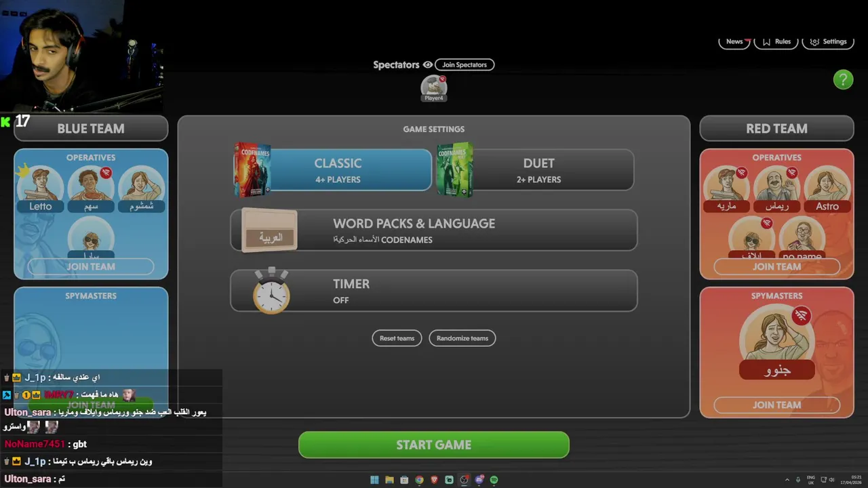Click the Blue Team Spymasters label

(x=91, y=296)
